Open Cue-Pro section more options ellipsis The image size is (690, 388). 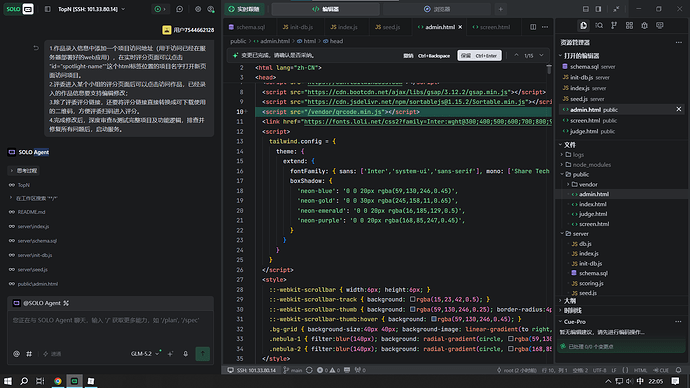(x=678, y=322)
